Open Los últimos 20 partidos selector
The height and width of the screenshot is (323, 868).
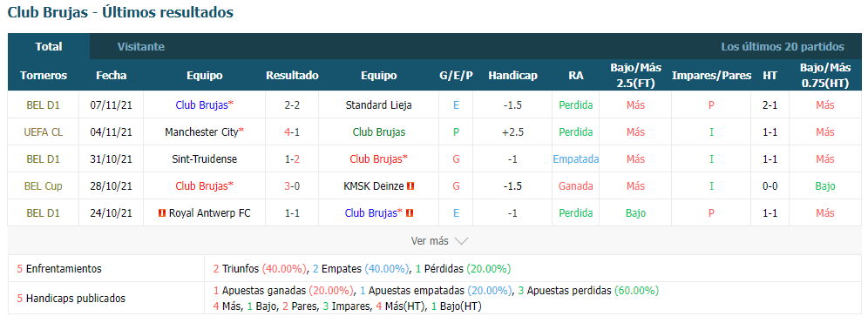783,47
